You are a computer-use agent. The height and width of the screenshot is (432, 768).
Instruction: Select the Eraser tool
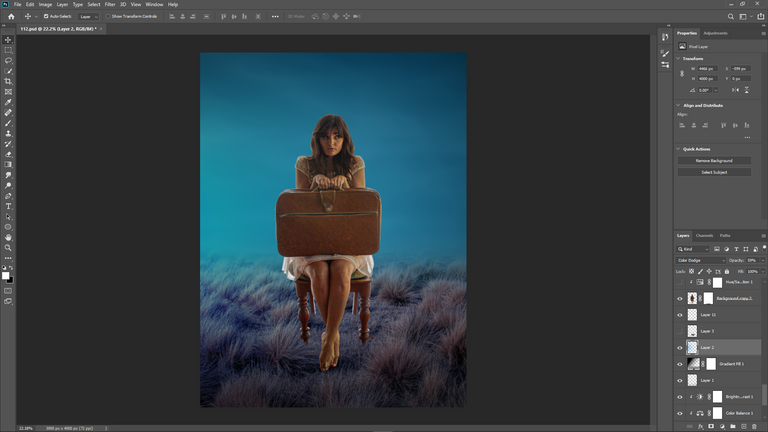(8, 154)
